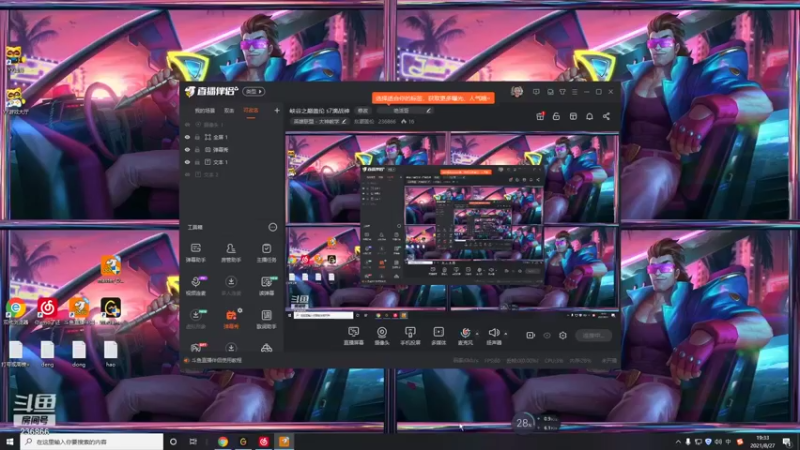The image size is (800, 450).
Task: Open the bell notifications icon
Action: (589, 116)
